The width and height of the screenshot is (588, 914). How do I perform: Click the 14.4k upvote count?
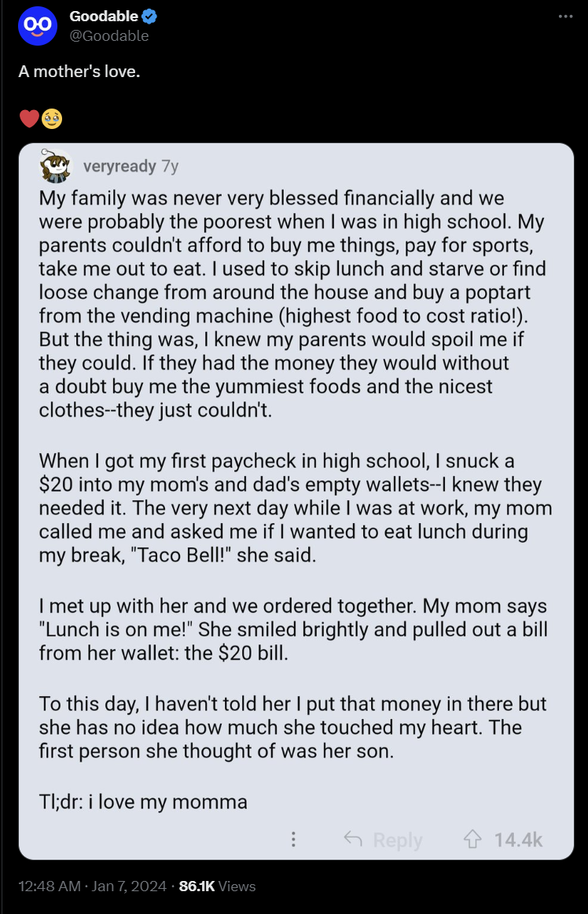click(518, 840)
